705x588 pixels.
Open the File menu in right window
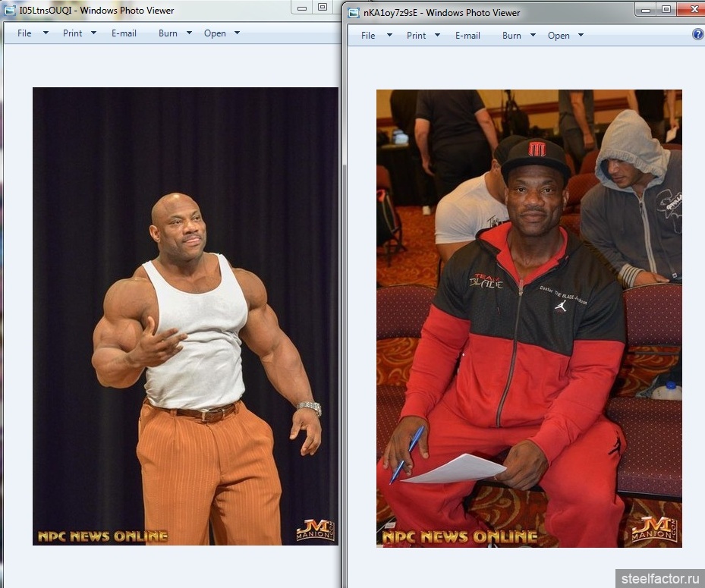click(x=368, y=36)
